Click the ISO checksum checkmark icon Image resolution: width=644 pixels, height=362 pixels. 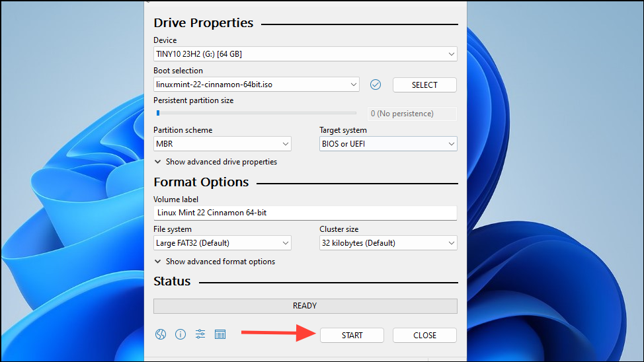tap(376, 85)
